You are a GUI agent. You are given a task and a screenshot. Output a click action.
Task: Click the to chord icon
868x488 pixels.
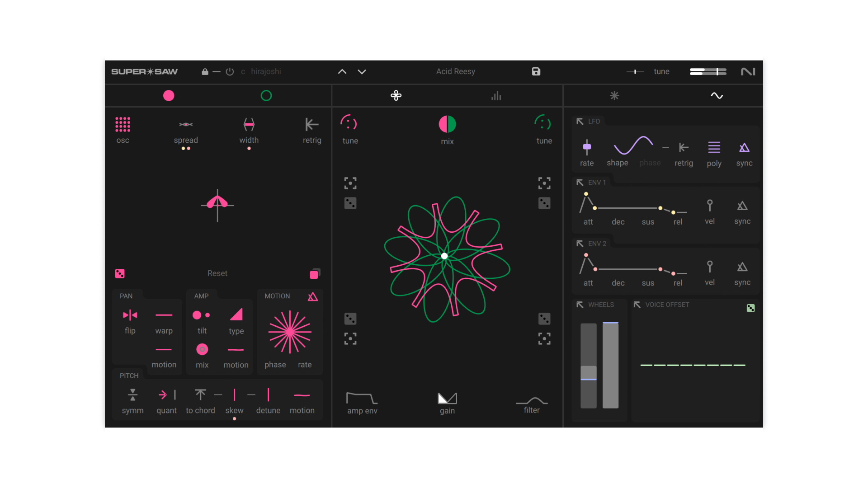[200, 395]
